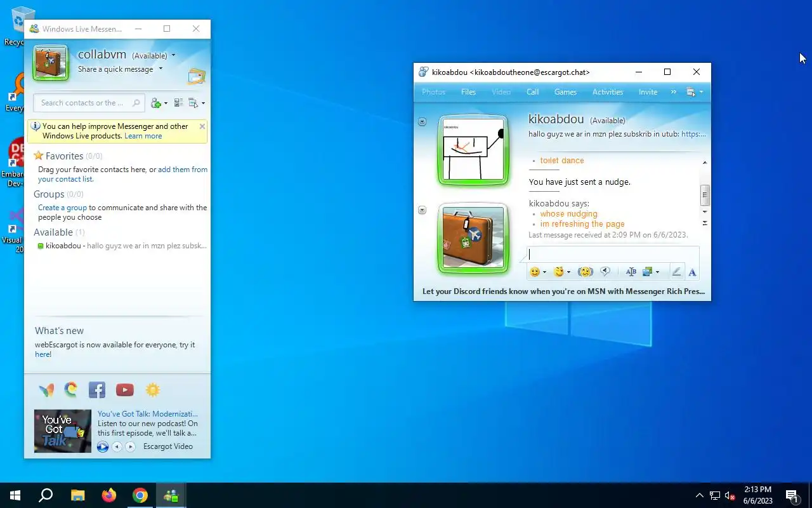Screen dimensions: 812x508
Task: Click the Discord Rich Presence banner text
Action: tap(563, 291)
